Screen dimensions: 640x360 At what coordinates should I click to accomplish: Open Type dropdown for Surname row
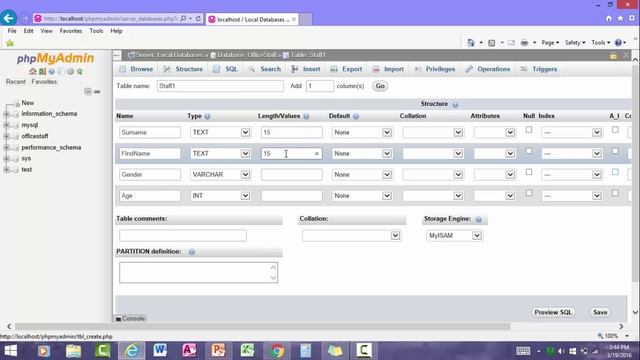(x=220, y=133)
